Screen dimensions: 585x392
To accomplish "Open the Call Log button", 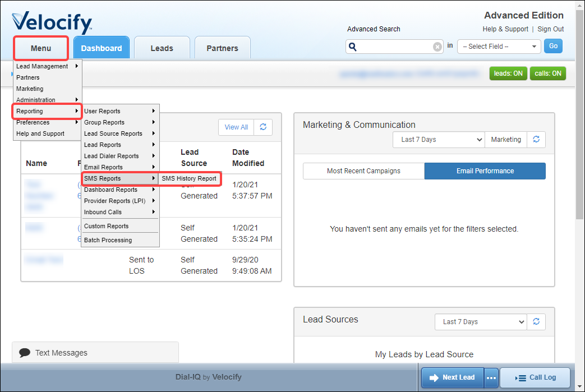I will pyautogui.click(x=535, y=378).
